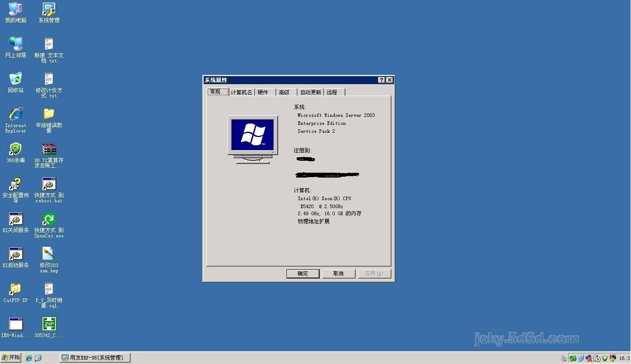Click the Service Pack 2 text
The height and width of the screenshot is (364, 631).
click(316, 131)
